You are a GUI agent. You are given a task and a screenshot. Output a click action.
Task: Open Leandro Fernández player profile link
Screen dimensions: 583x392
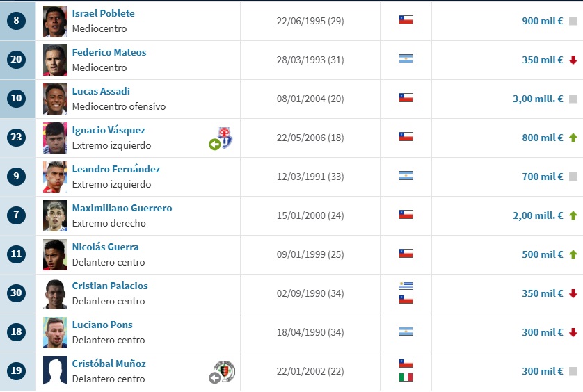tap(115, 169)
